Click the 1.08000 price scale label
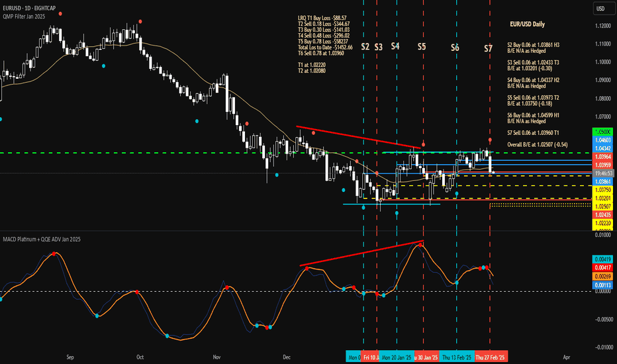 tap(603, 99)
